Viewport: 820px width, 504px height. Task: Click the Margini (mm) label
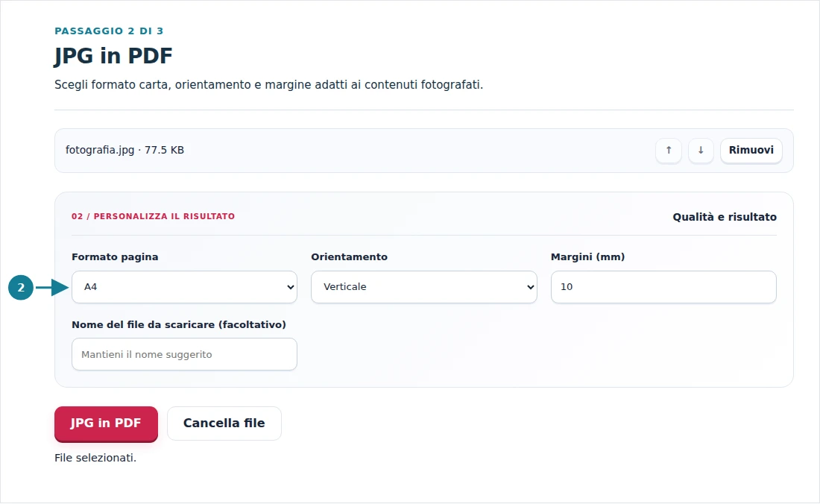click(x=588, y=256)
